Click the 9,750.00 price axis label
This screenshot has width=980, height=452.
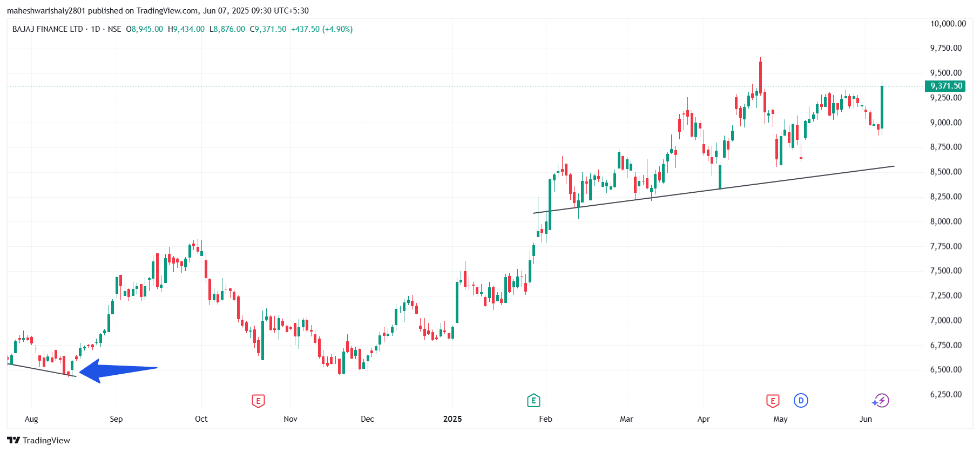pos(946,48)
